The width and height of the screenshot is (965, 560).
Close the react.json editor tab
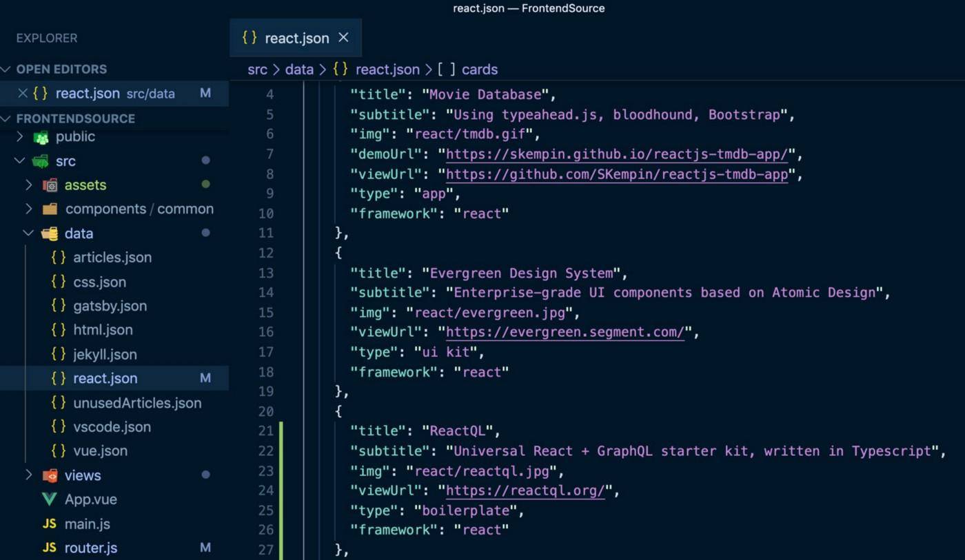343,38
